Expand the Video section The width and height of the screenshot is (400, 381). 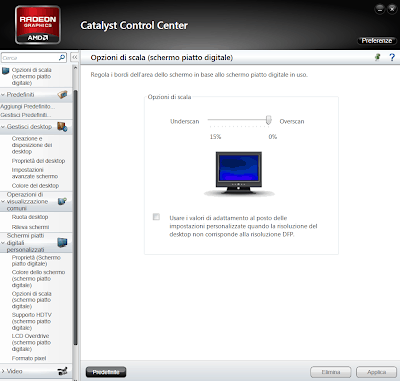click(3, 371)
